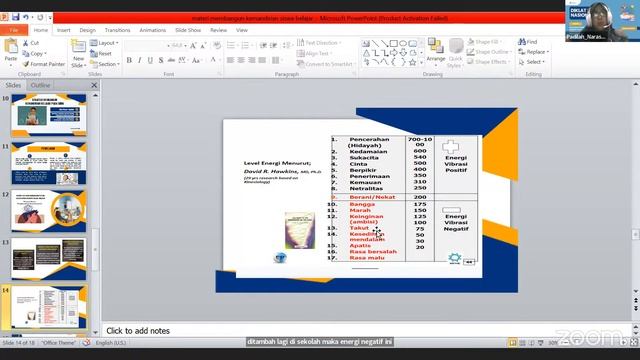Activate the Format Painter
Image resolution: width=640 pixels, height=360 pixels.
click(44, 64)
